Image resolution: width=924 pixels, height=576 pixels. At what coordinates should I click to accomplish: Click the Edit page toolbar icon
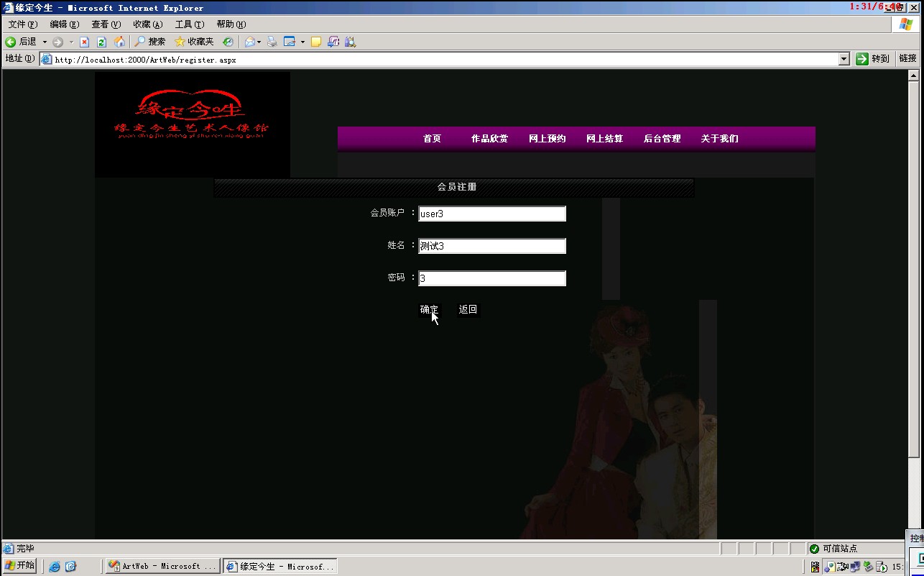[290, 42]
